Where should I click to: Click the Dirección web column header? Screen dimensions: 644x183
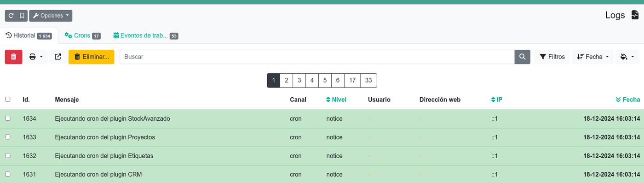[440, 100]
